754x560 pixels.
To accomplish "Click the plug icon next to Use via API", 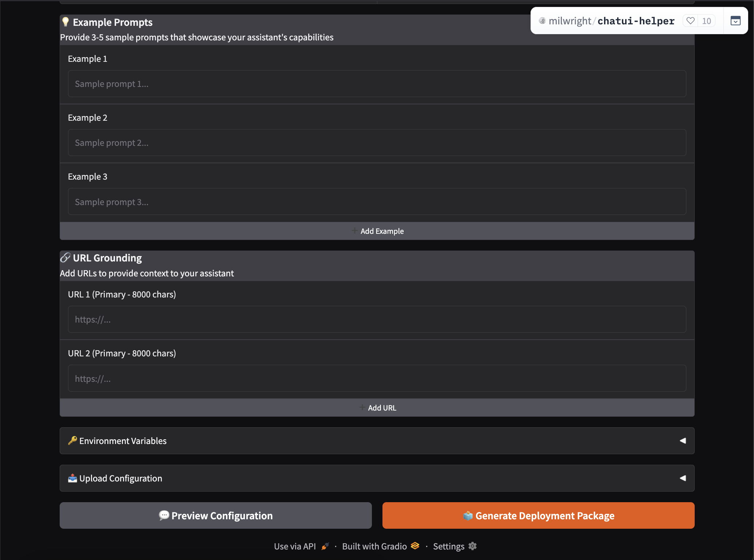I will coord(325,546).
